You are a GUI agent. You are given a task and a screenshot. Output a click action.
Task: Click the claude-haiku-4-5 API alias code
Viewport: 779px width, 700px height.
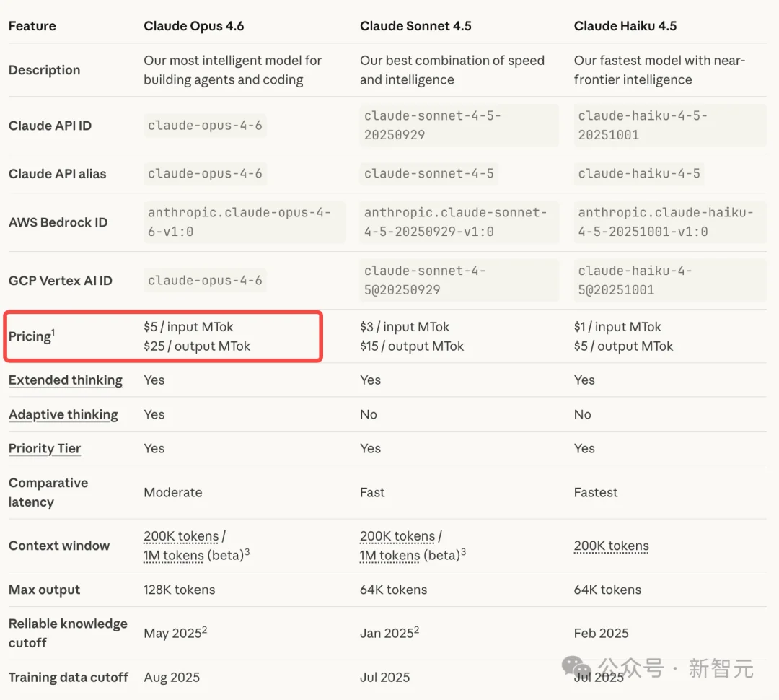[x=638, y=174]
